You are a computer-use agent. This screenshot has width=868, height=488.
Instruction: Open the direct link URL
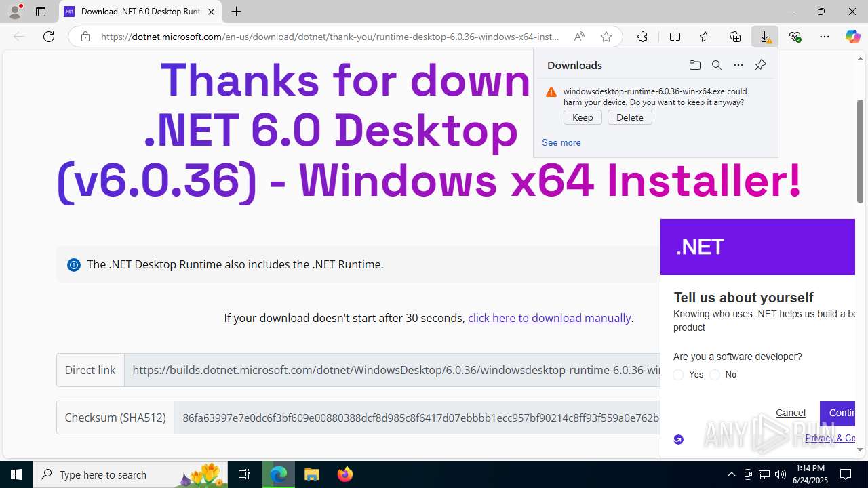[396, 370]
